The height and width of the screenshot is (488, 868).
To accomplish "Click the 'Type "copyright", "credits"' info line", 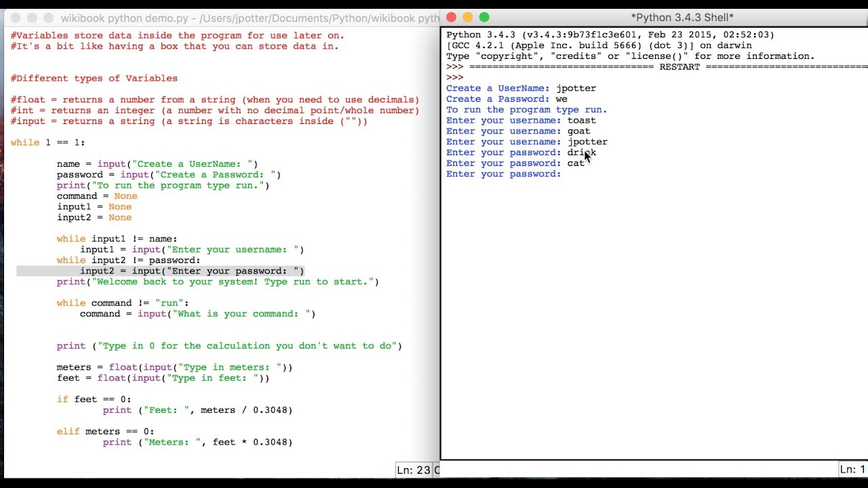I will click(x=631, y=56).
